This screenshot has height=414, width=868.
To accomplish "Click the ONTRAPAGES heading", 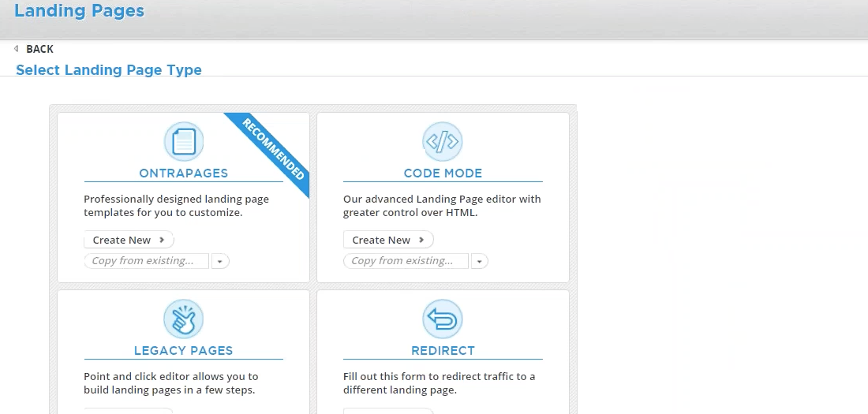I will tap(184, 173).
